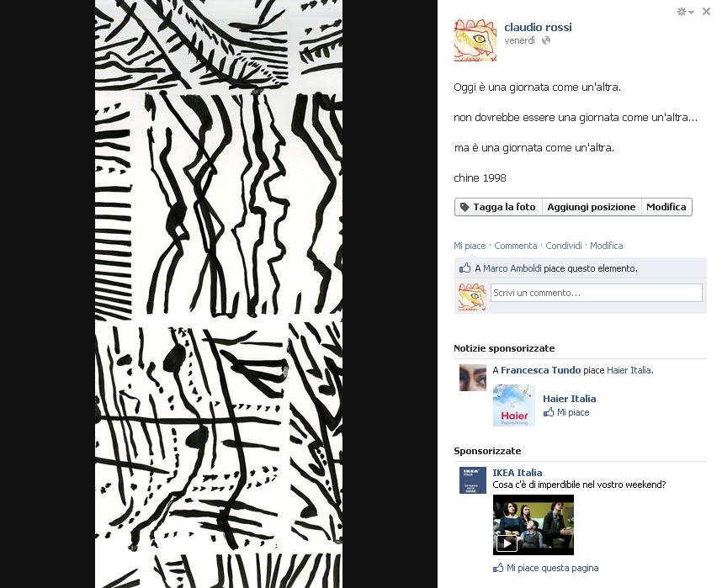Click the thumbs-up icon beside Marco Amboldi
This screenshot has height=588, width=722.
465,268
